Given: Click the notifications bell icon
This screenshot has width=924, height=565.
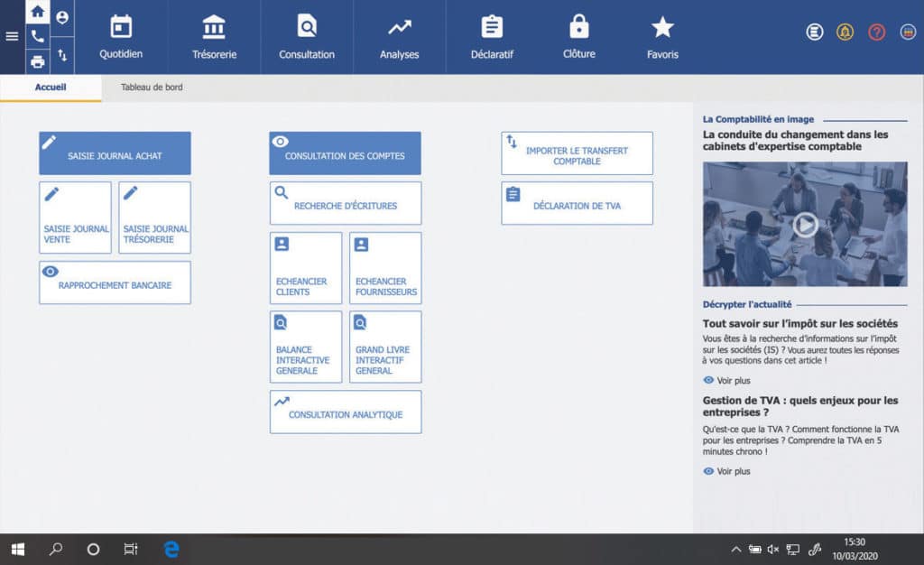Looking at the screenshot, I should pyautogui.click(x=845, y=32).
